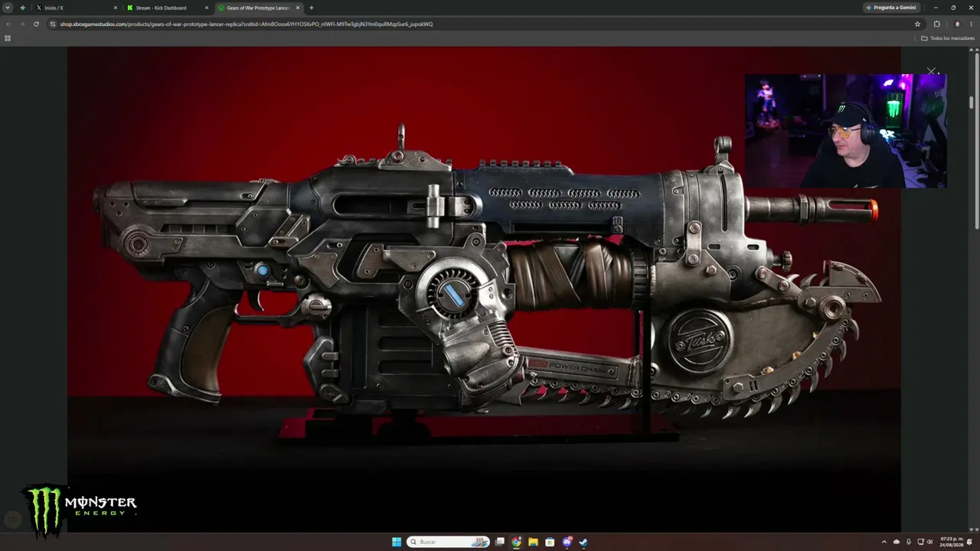Close the Stream - Kick Dashboard tab
Screen dimensions: 980x551
pos(207,8)
